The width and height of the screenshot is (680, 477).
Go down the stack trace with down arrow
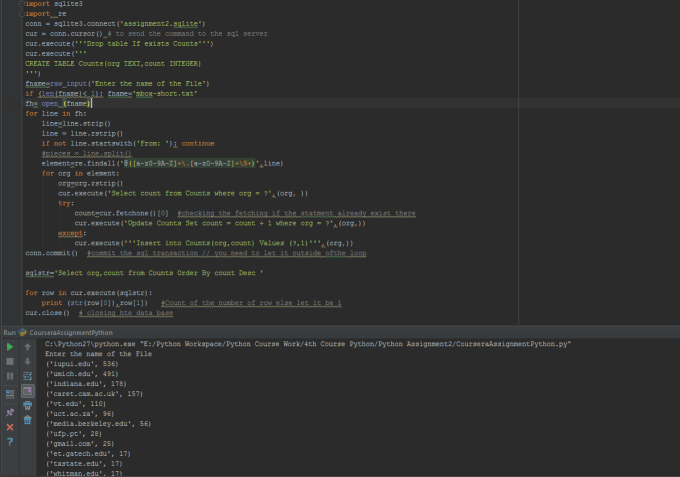(27, 361)
